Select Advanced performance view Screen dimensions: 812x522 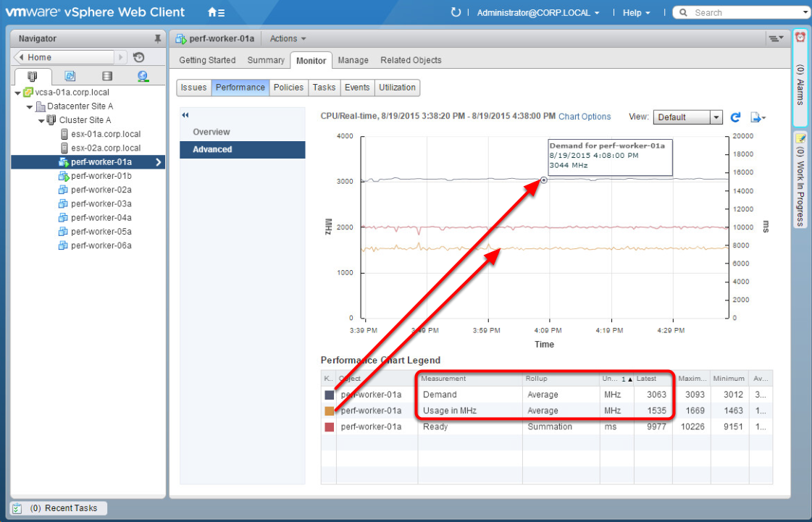pyautogui.click(x=243, y=150)
